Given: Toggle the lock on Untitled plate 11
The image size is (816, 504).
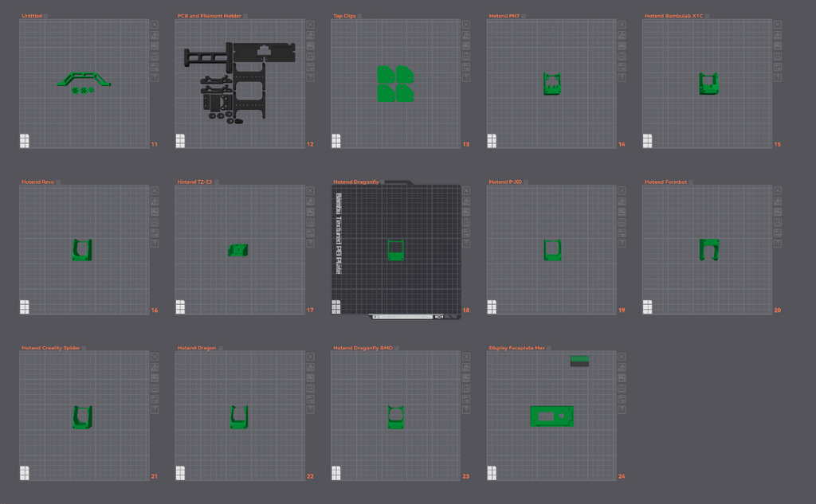Looking at the screenshot, I should pos(155,57).
